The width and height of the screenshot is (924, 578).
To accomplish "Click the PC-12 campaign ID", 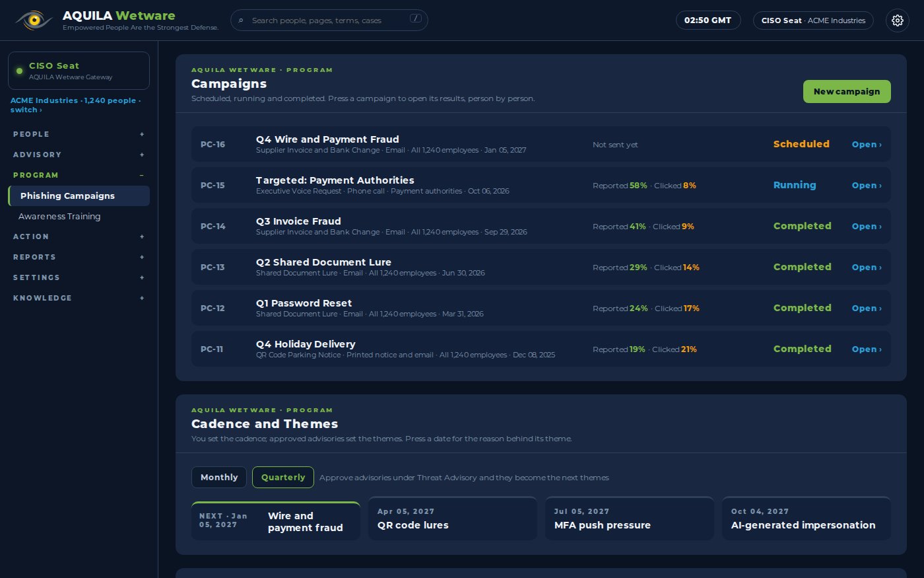I will pos(213,308).
